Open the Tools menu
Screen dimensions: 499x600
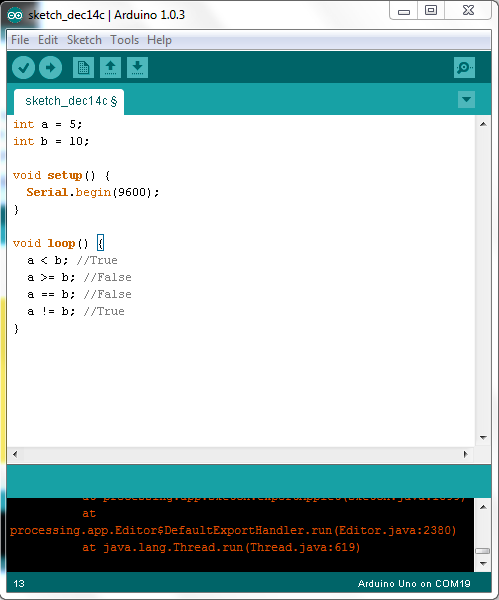[x=124, y=40]
